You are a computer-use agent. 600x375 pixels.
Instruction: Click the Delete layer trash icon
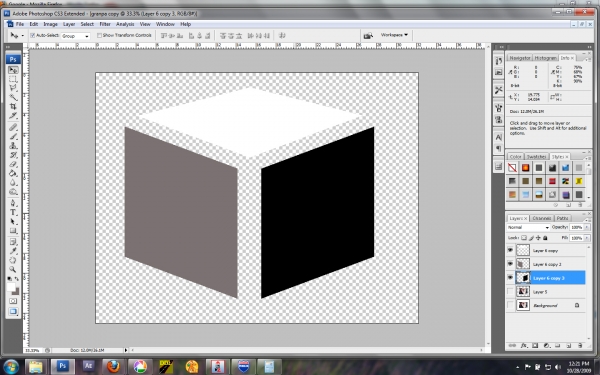(580, 346)
